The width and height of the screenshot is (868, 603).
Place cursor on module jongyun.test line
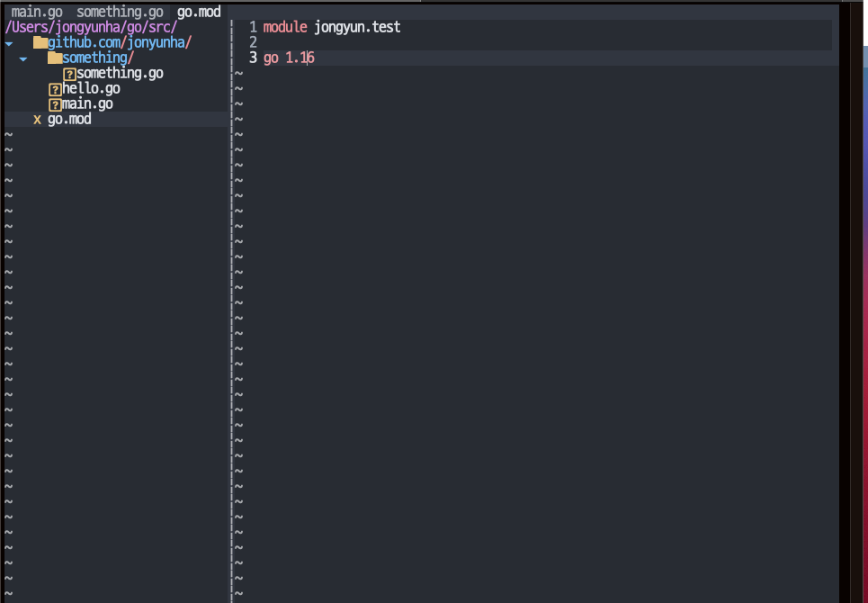point(332,27)
